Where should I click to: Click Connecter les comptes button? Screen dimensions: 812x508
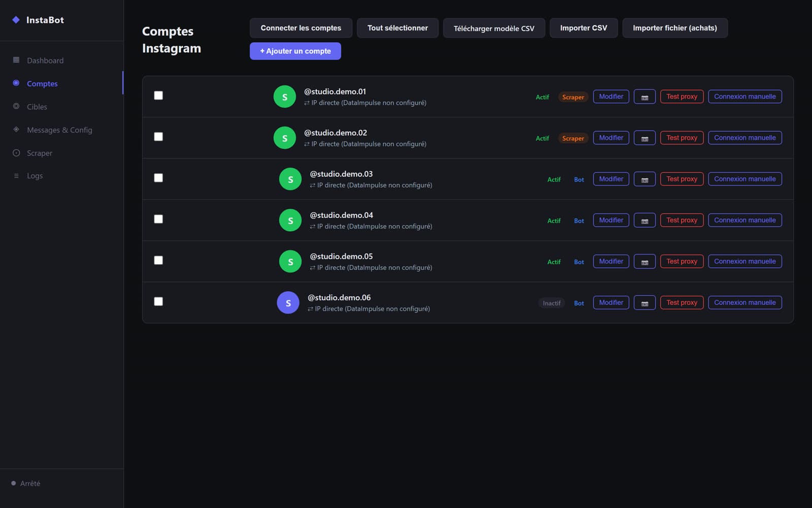click(301, 28)
